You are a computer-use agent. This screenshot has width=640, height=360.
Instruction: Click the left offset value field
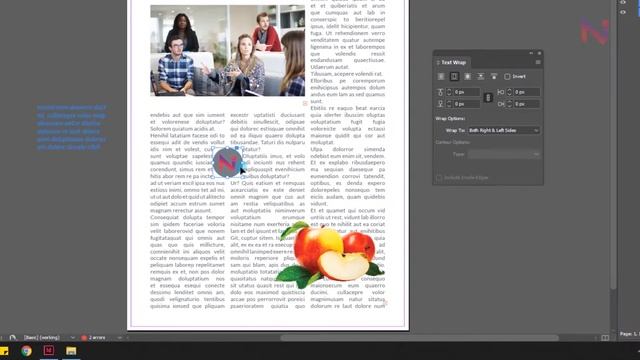(x=527, y=92)
